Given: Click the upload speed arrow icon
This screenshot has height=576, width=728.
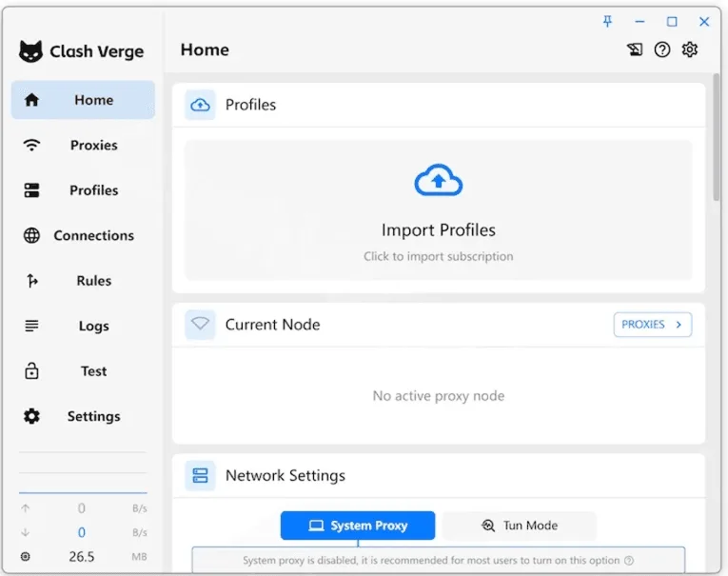Looking at the screenshot, I should (26, 508).
